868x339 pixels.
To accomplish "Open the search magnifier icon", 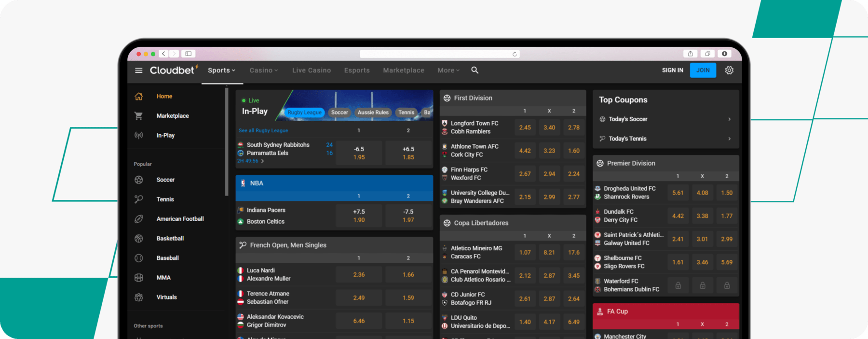I will click(475, 71).
